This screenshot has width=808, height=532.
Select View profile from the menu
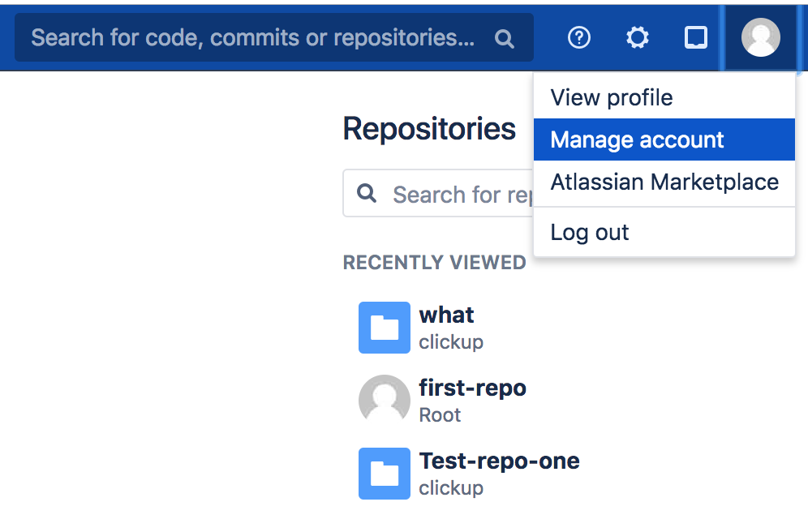click(612, 98)
